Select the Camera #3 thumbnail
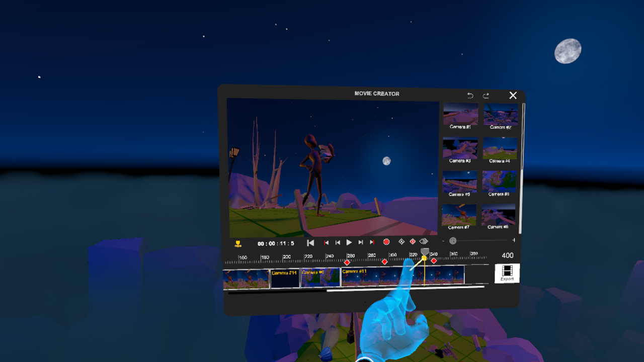This screenshot has width=644, height=362. 460,147
